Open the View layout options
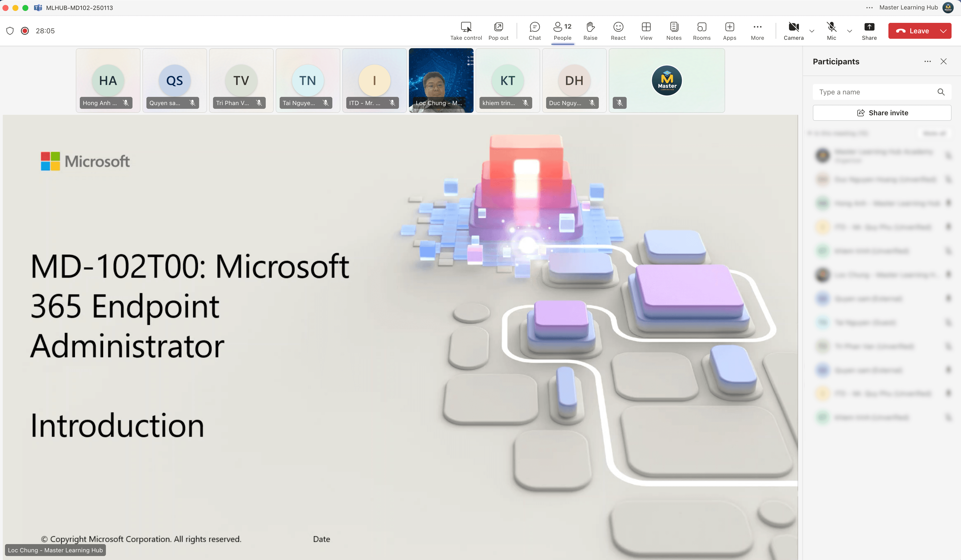This screenshot has height=560, width=961. pyautogui.click(x=646, y=31)
